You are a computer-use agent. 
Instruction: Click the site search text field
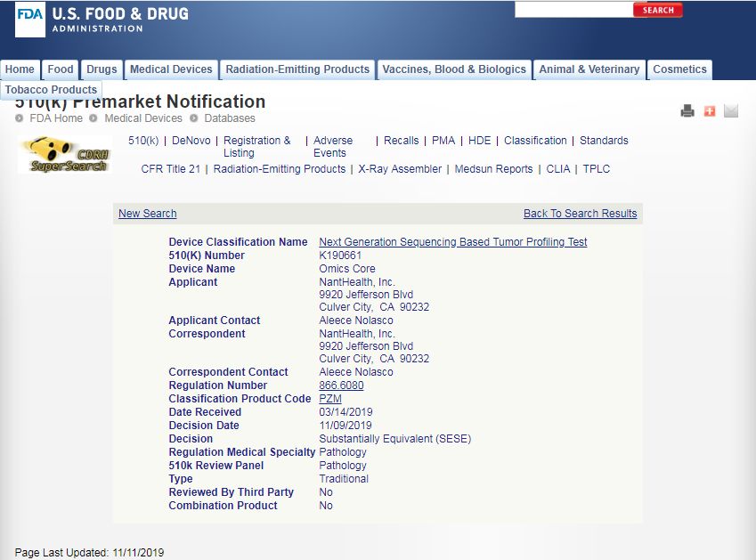[573, 10]
